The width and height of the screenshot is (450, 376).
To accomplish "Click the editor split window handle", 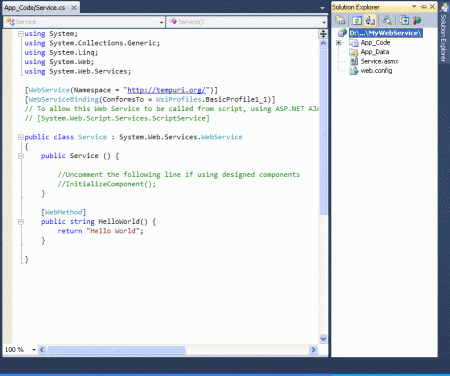I will [323, 34].
